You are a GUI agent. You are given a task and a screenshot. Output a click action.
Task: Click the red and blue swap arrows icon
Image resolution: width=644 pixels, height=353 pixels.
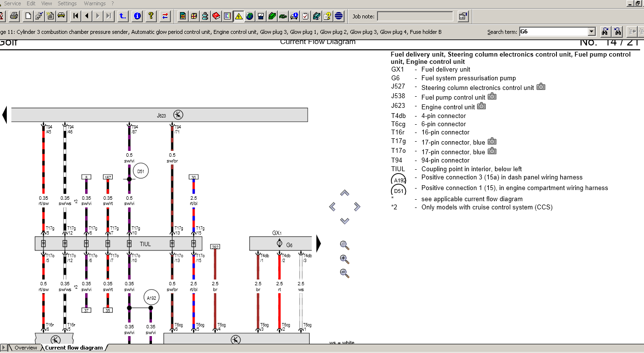pos(165,16)
